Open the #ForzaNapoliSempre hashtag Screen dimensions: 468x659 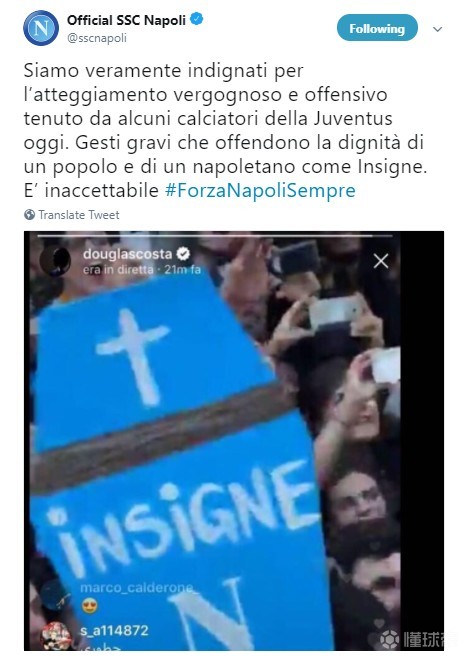260,190
